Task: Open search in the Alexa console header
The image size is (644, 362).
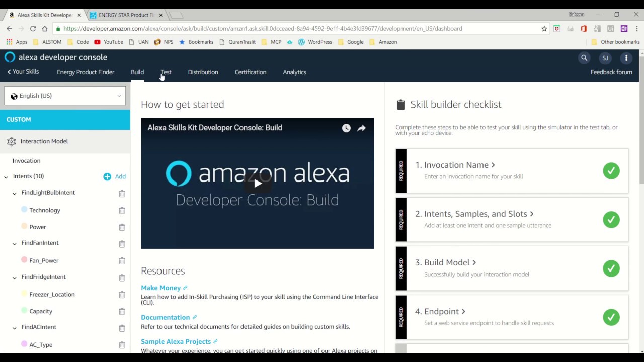Action: (x=584, y=58)
